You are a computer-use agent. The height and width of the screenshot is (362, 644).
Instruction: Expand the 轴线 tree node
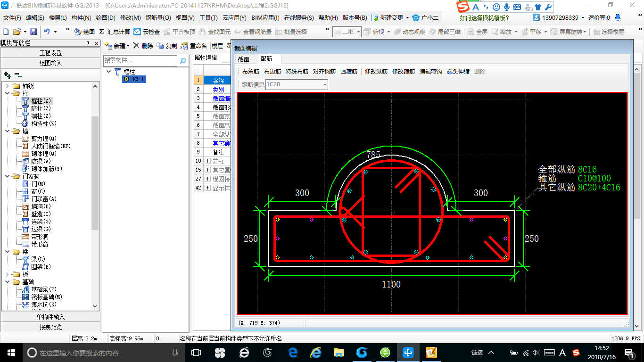pyautogui.click(x=7, y=86)
